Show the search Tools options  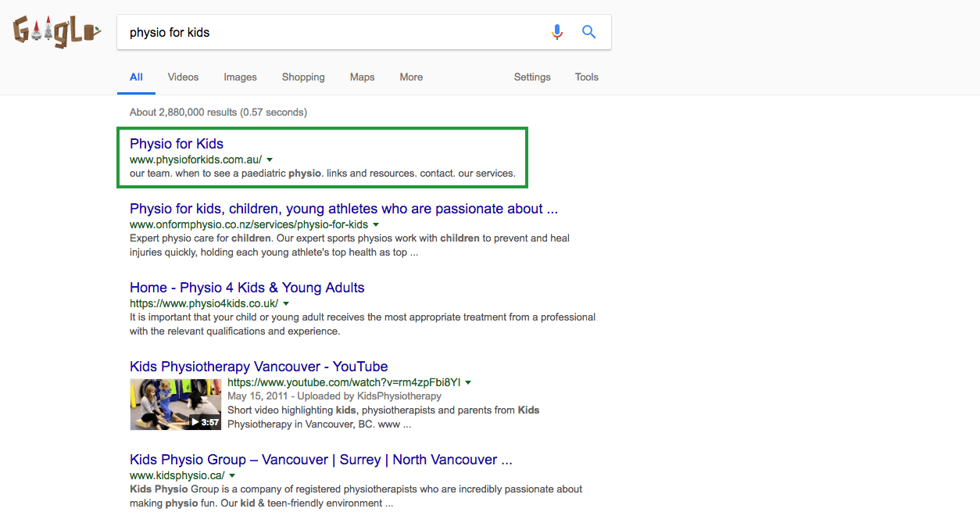click(586, 77)
